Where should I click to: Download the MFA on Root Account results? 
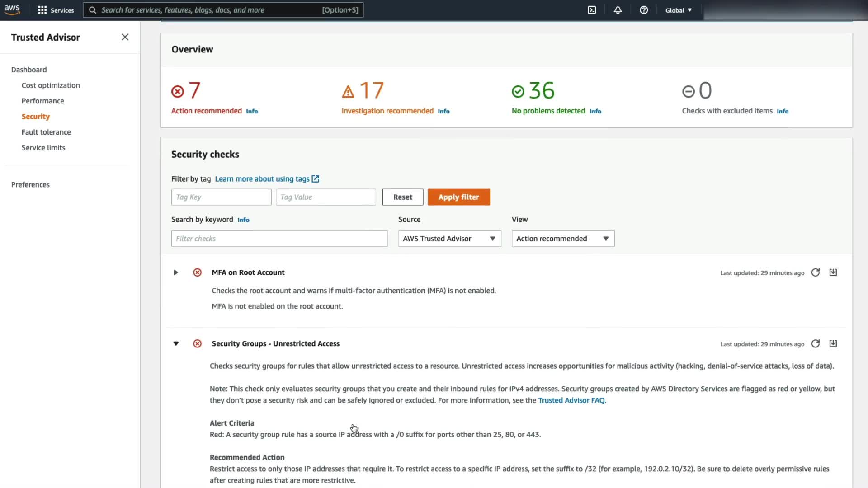point(833,272)
